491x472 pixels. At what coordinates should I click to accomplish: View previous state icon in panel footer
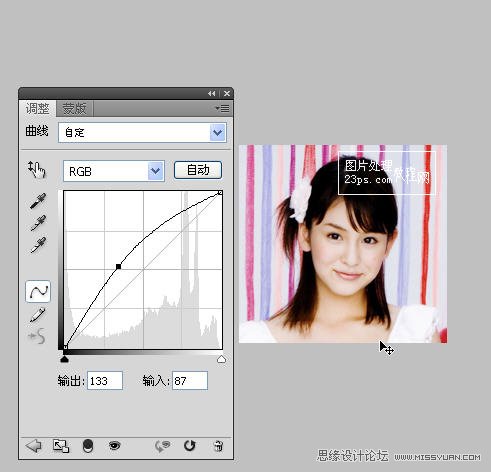pos(163,446)
